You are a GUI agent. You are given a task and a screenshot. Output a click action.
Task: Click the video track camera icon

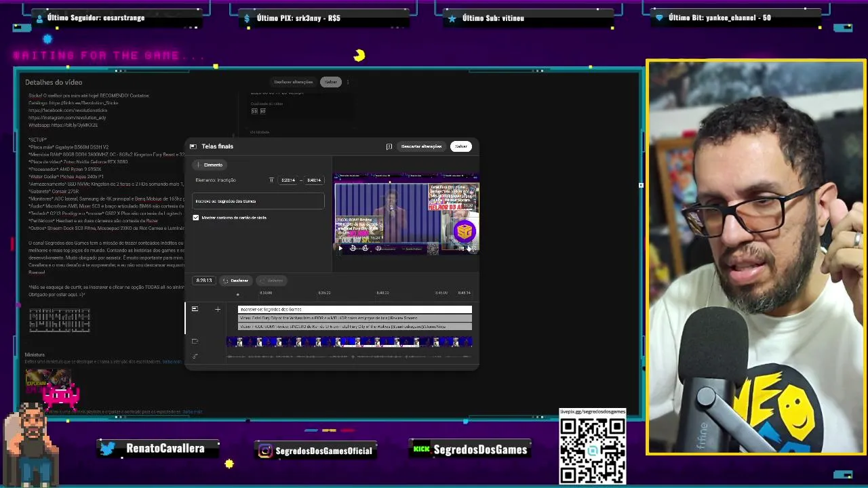click(x=195, y=342)
